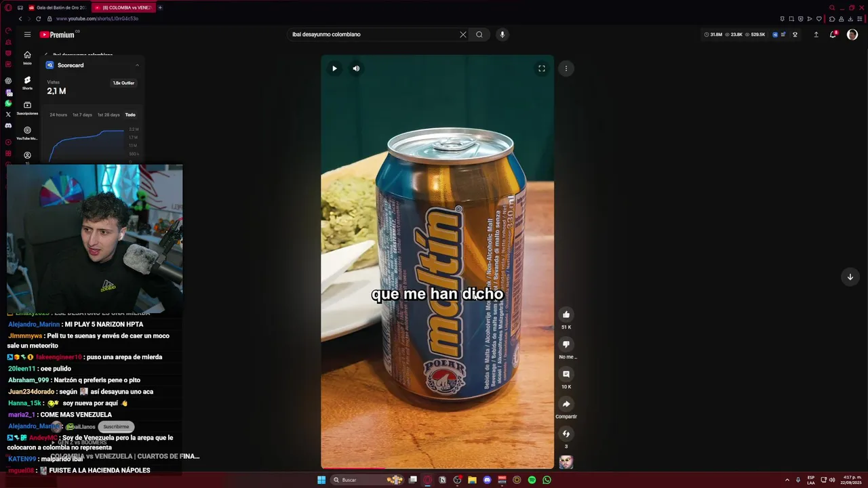
Task: Open the channel avatar below remix
Action: pyautogui.click(x=566, y=462)
